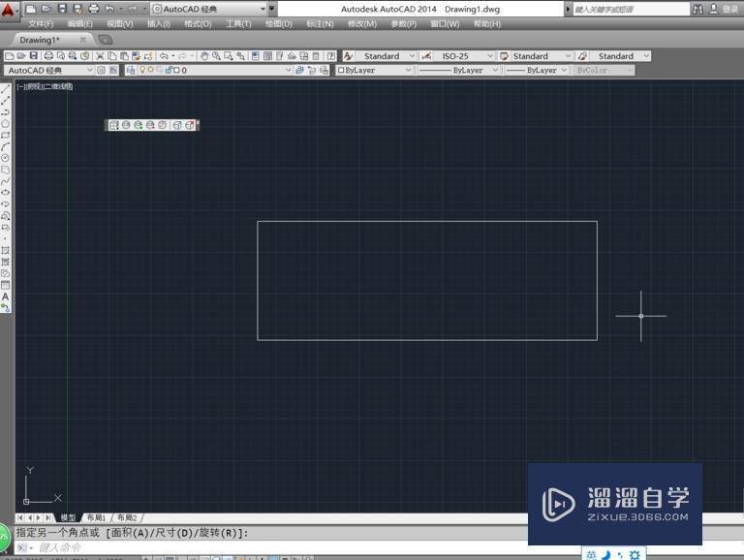Select the Spline tool
Viewport: 744px width, 560px height.
click(5, 181)
